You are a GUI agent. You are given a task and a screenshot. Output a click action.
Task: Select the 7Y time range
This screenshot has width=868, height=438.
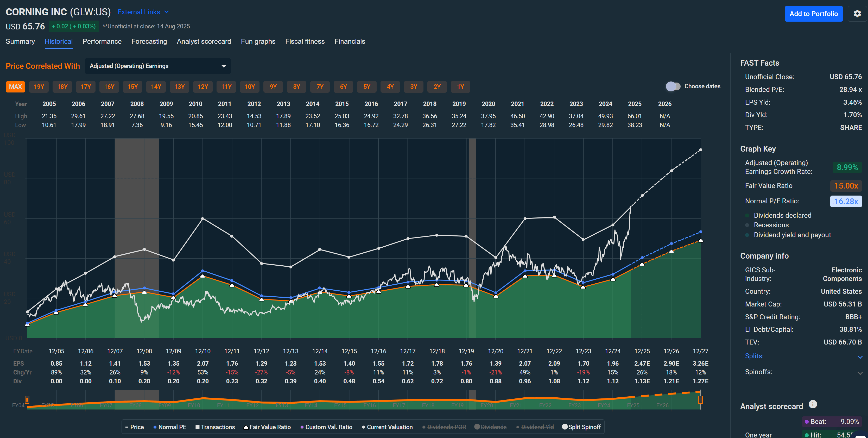click(320, 87)
